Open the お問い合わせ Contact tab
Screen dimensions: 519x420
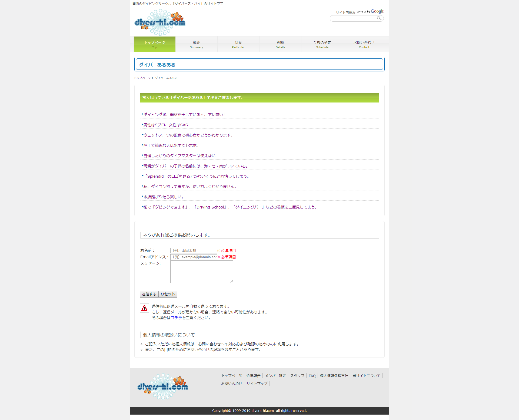pos(364,44)
